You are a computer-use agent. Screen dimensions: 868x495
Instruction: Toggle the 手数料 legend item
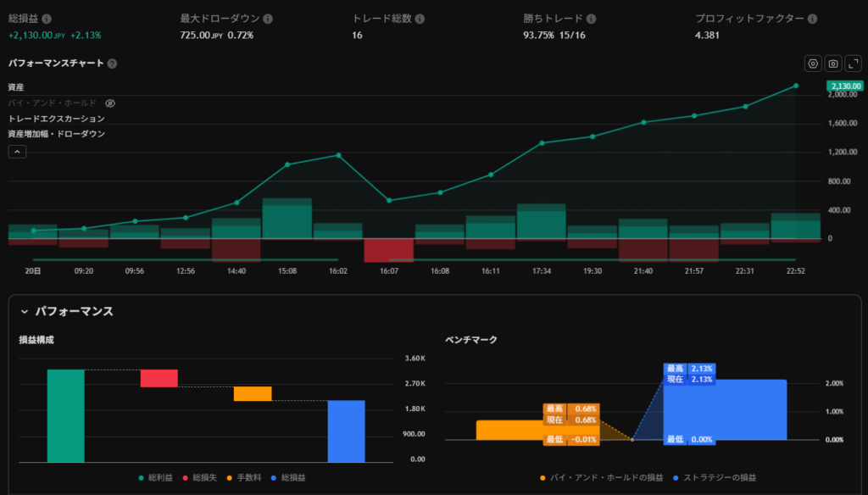(x=248, y=477)
